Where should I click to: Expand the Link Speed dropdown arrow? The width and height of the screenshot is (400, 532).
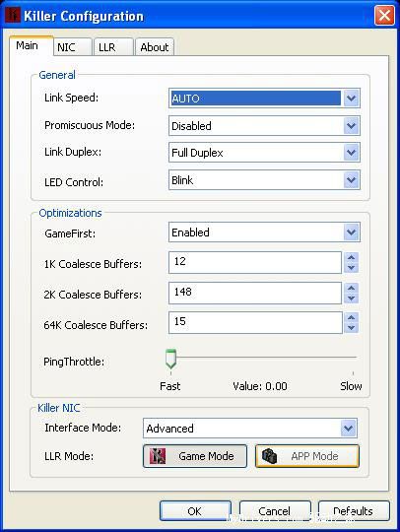(351, 99)
